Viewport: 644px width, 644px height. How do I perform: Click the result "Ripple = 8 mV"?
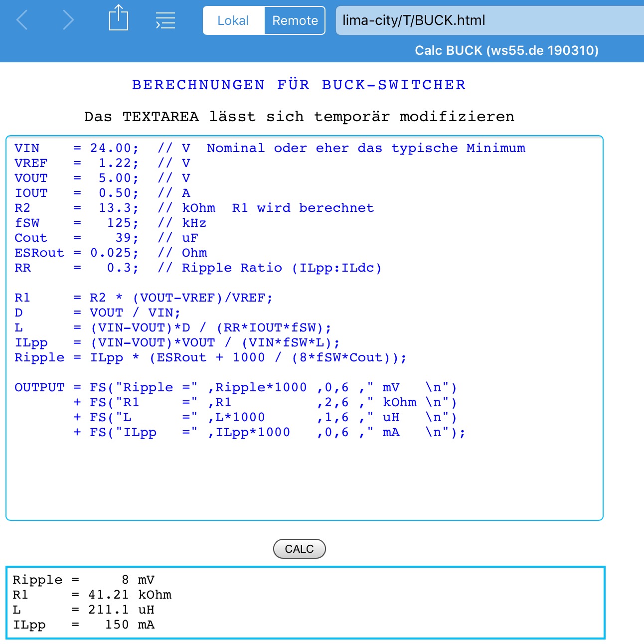(x=83, y=580)
